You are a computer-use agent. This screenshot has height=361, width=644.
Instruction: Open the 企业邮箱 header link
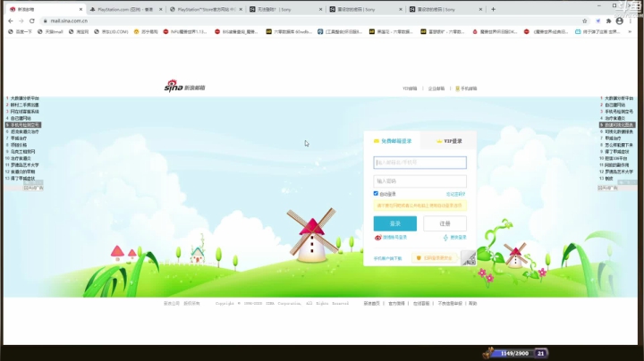(x=436, y=88)
